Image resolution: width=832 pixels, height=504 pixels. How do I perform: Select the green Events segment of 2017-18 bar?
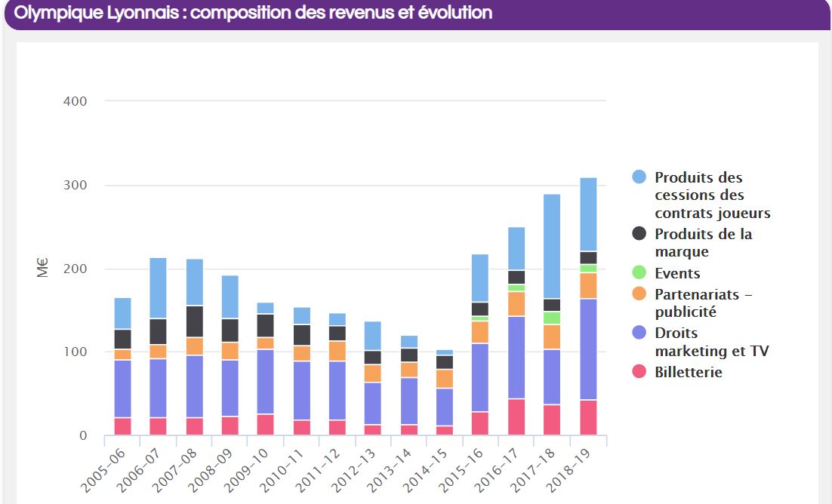tap(552, 318)
